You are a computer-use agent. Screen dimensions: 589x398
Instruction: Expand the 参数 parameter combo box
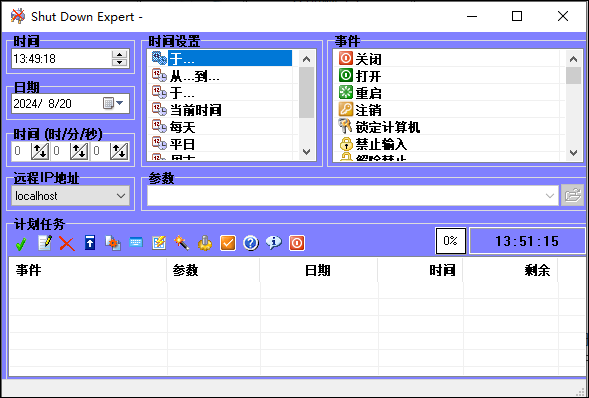pyautogui.click(x=549, y=196)
